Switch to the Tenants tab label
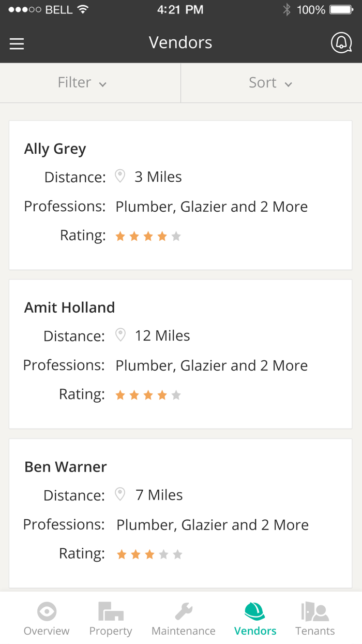 pyautogui.click(x=315, y=631)
